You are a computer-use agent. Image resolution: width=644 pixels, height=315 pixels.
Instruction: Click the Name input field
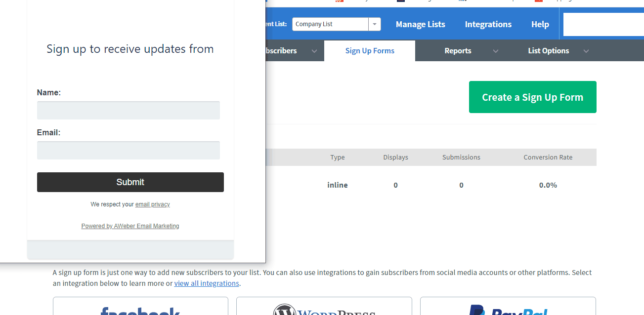tap(129, 111)
